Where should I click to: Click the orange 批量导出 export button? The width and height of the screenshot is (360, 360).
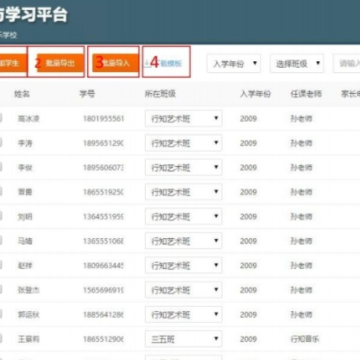click(60, 63)
